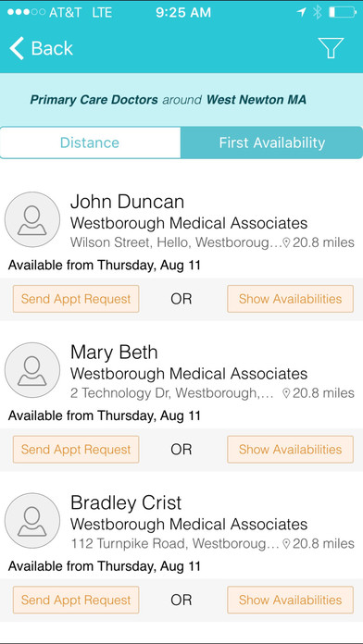Image resolution: width=363 pixels, height=644 pixels.
Task: Tap Bradley Crist's profile avatar
Action: coord(32,521)
